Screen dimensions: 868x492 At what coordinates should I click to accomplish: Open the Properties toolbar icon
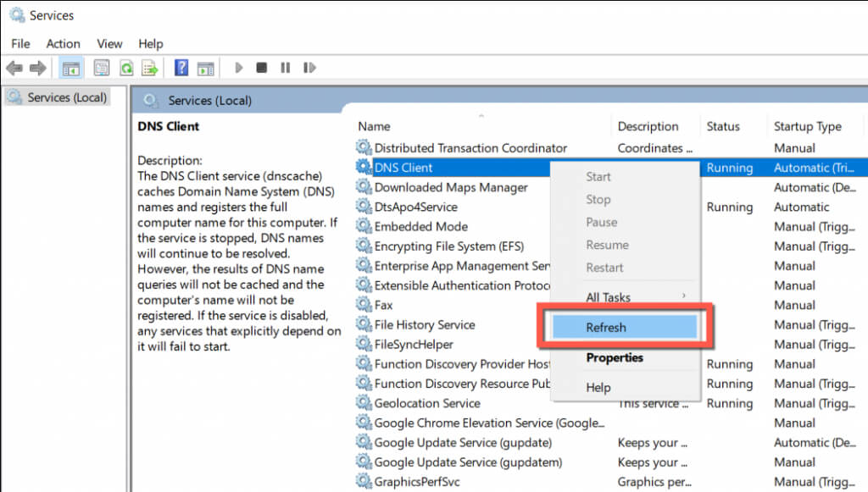[102, 68]
